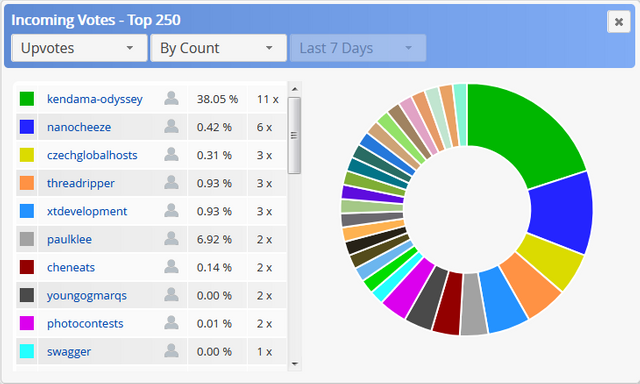Open paulklee account link
The image size is (640, 384).
tap(69, 240)
